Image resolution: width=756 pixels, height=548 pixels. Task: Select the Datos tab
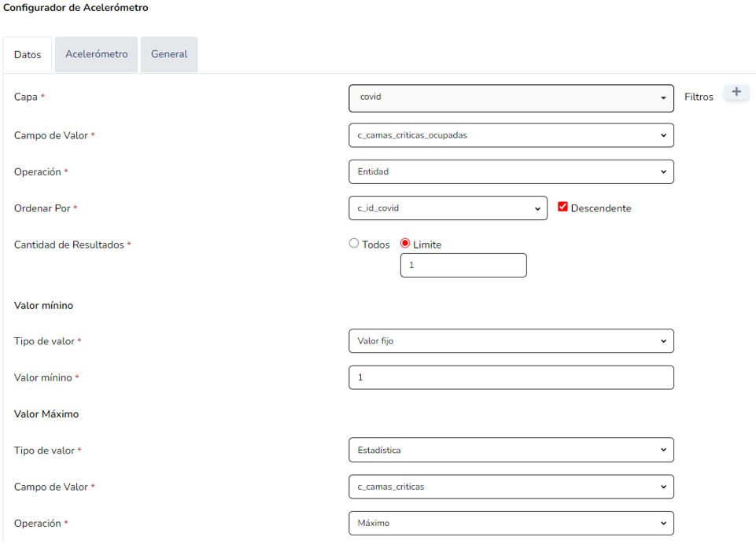click(x=28, y=55)
